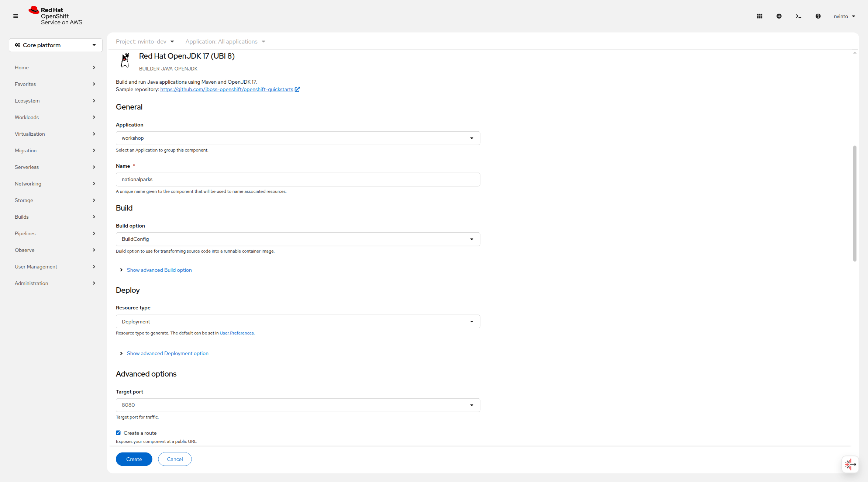Expand the Builds navigation section
Image resolution: width=868 pixels, height=482 pixels.
pyautogui.click(x=55, y=217)
